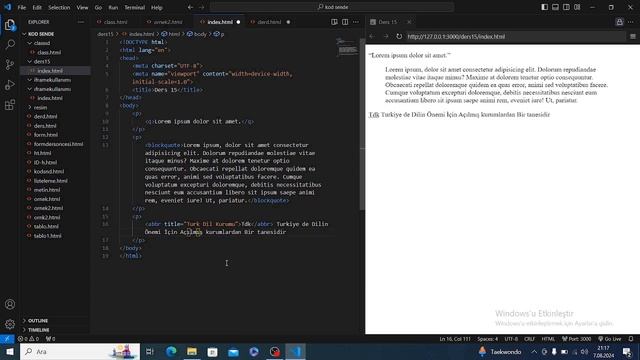Image resolution: width=640 pixels, height=360 pixels.
Task: Open Task View on taskbar
Action: 150,351
